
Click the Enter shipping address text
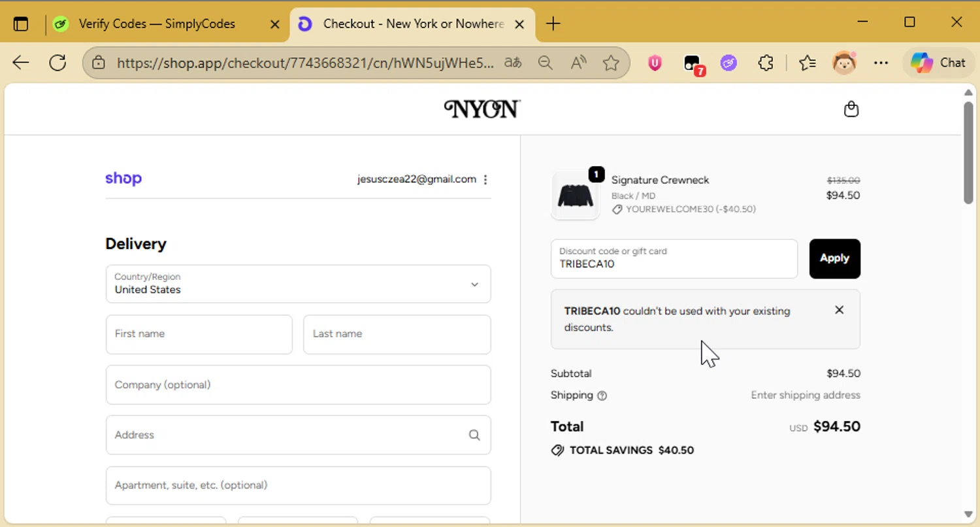click(x=806, y=395)
